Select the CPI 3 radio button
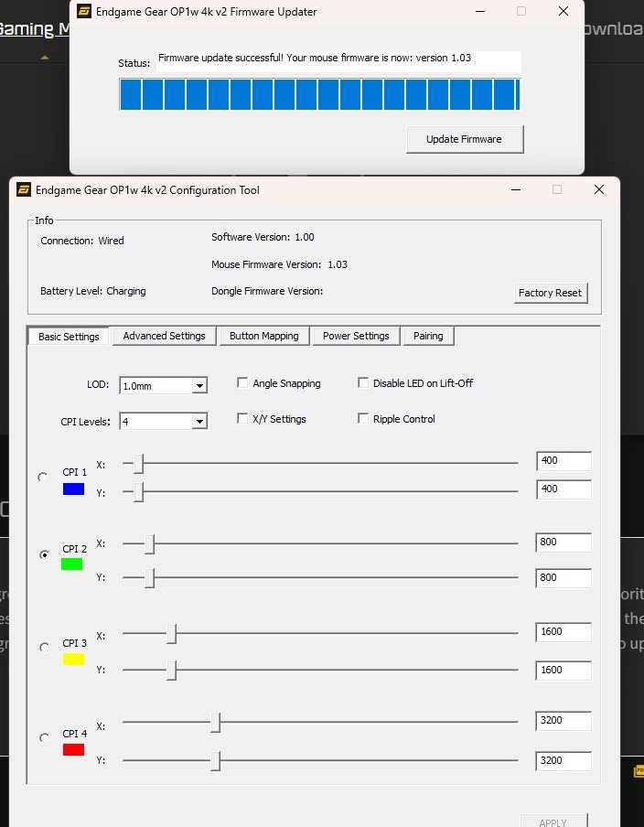 click(x=44, y=647)
